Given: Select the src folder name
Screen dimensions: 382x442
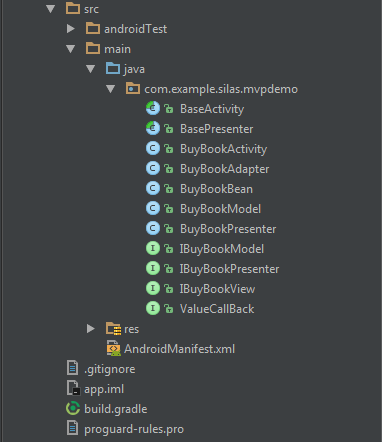Looking at the screenshot, I should coord(91,9).
